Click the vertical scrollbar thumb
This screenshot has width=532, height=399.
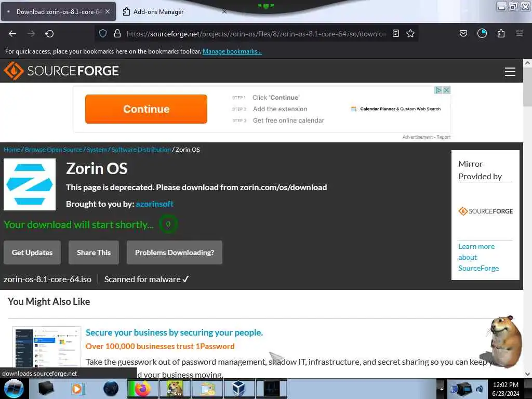coord(527,87)
